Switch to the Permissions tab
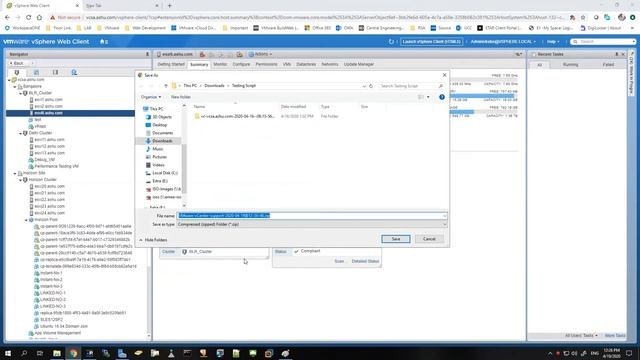The height and width of the screenshot is (360, 640). point(266,64)
